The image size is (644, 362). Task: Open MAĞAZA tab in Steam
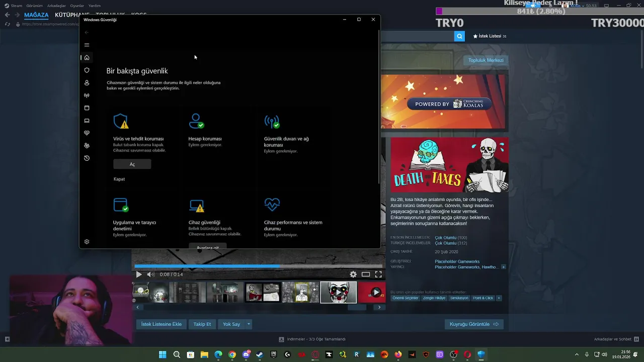[x=36, y=15]
